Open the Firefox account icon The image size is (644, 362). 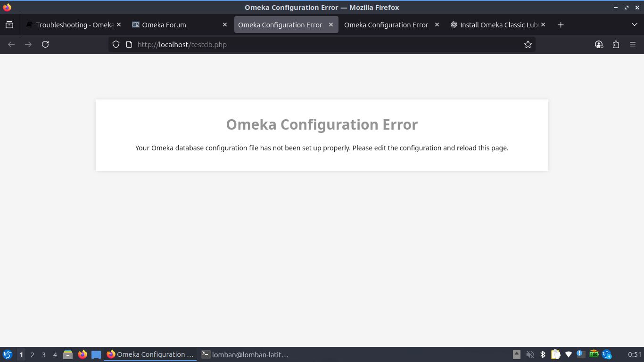[x=599, y=44]
